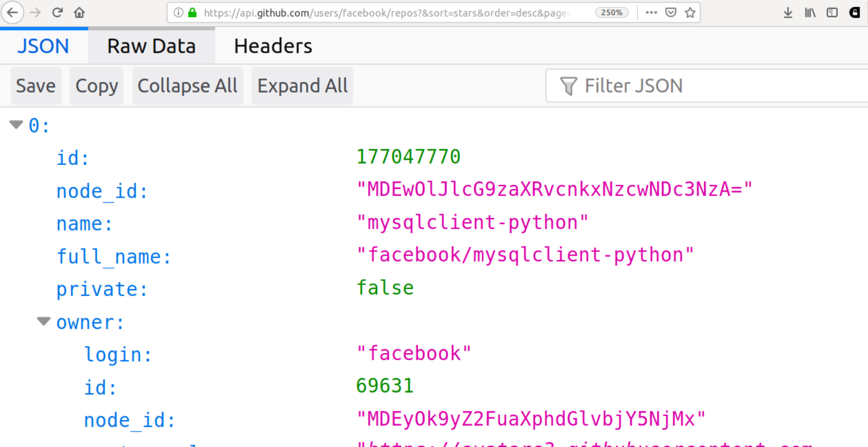Go back with the browser back arrow
Screen dimensions: 868x447
click(x=12, y=12)
